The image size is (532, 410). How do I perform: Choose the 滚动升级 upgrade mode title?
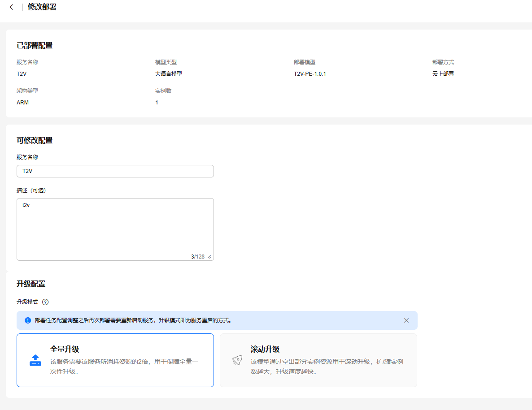pyautogui.click(x=265, y=349)
